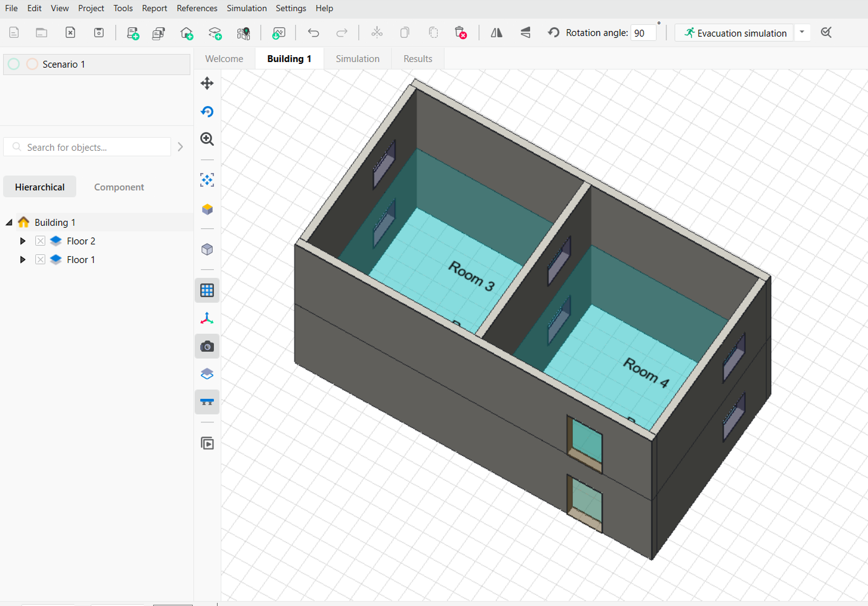Screen dimensions: 868x606
Task: Click the add building house icon
Action: 187,33
